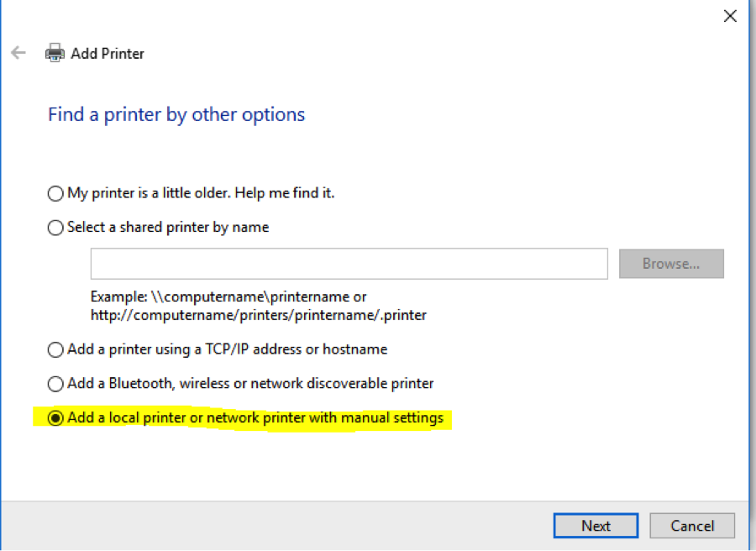Click into the shared printer name text field

pos(349,264)
